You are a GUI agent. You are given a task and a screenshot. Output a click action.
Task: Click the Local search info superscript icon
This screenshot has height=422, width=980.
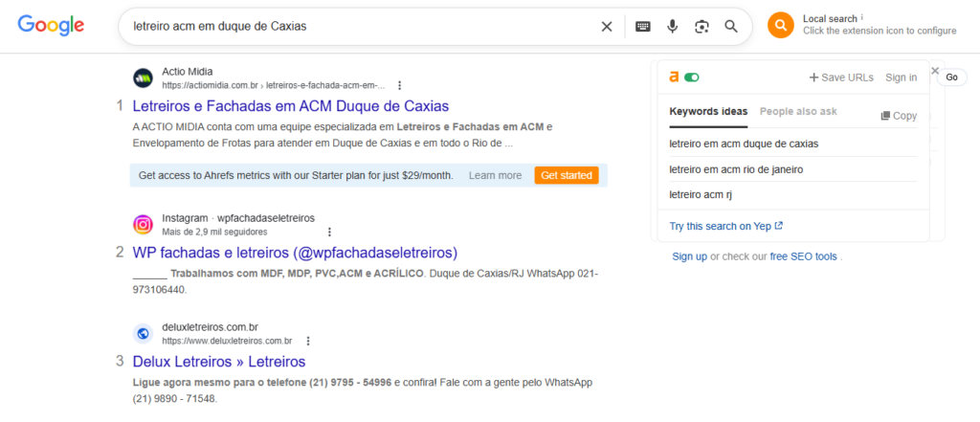(x=862, y=17)
